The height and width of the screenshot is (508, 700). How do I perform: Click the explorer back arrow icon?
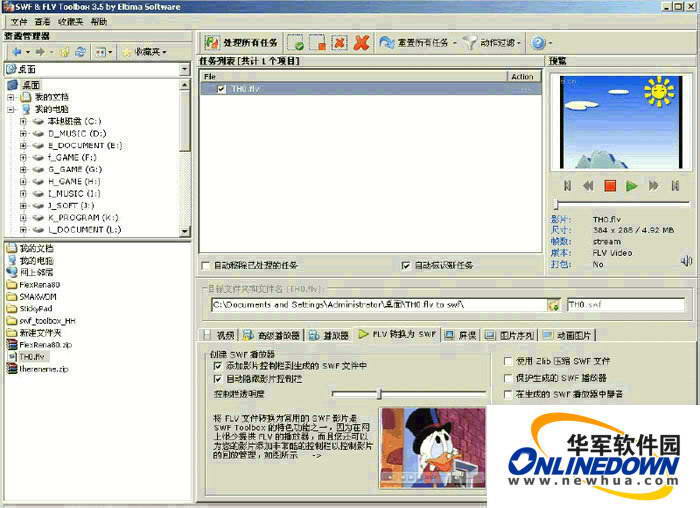[17, 52]
